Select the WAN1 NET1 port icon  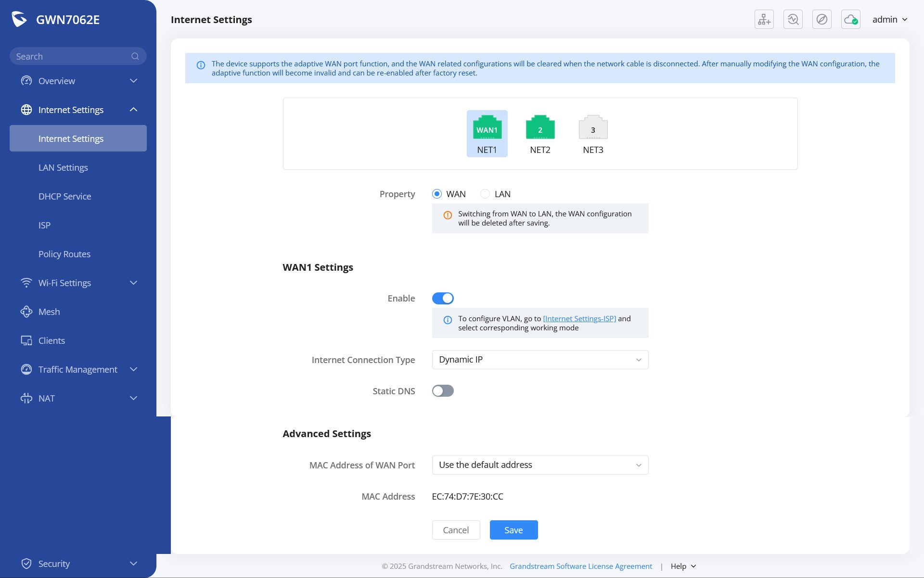pos(487,128)
